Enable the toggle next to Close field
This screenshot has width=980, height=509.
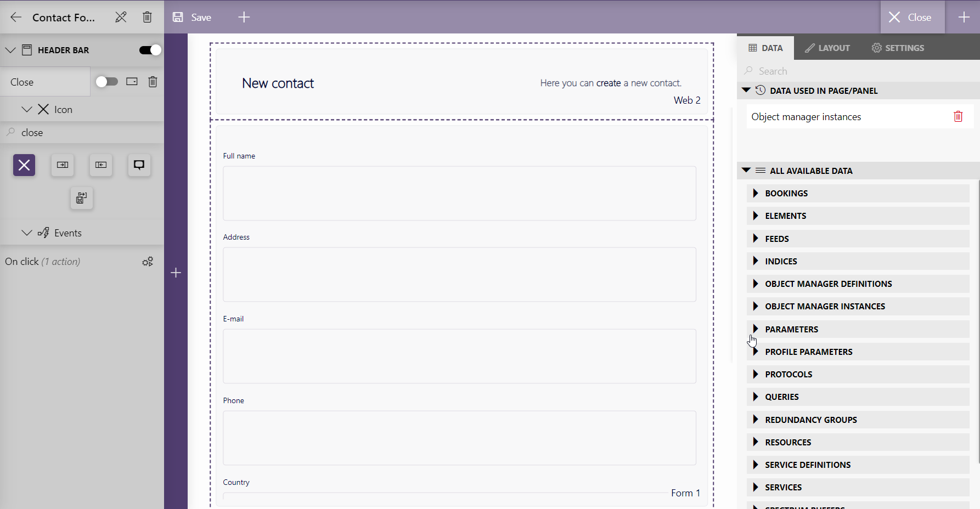107,81
